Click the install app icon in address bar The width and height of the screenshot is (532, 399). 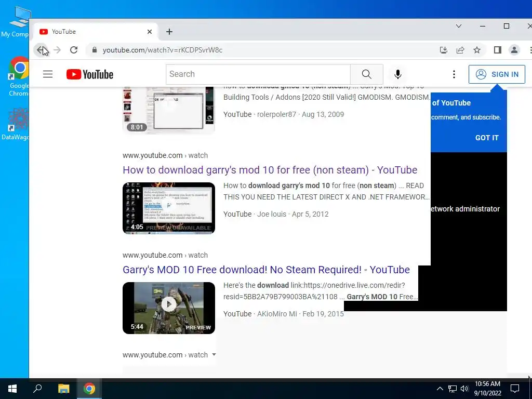(x=444, y=50)
